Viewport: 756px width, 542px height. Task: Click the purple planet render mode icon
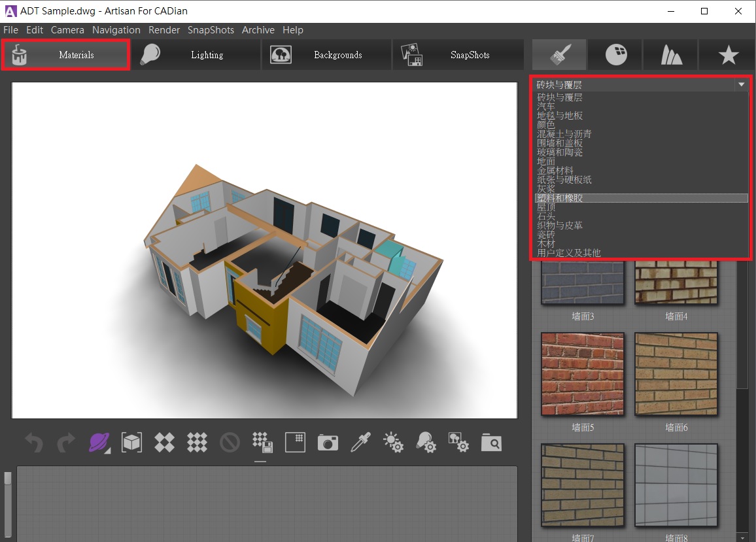[99, 443]
